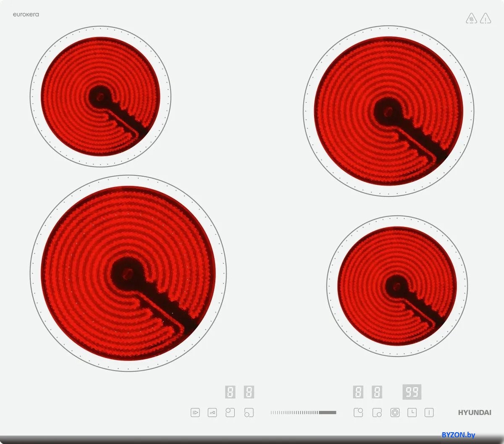Screen dimensions: 504x444
Task: Tap the power level slider bar
Action: tap(303, 412)
